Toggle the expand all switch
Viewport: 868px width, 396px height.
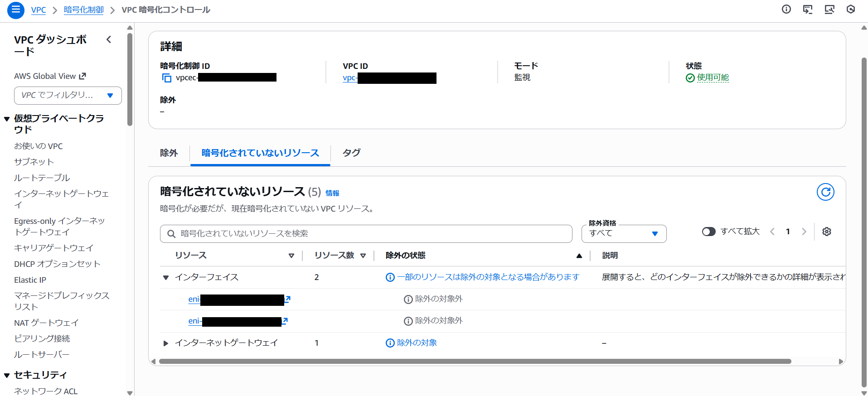709,232
